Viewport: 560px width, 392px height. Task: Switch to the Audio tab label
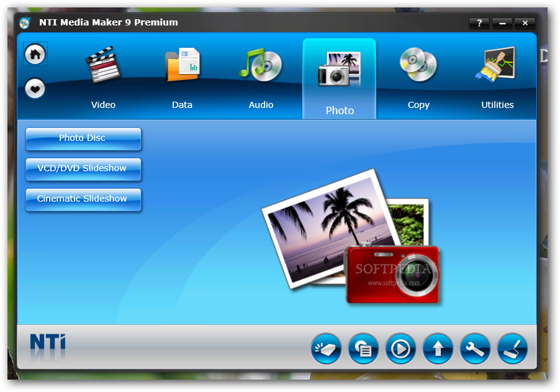coord(261,105)
